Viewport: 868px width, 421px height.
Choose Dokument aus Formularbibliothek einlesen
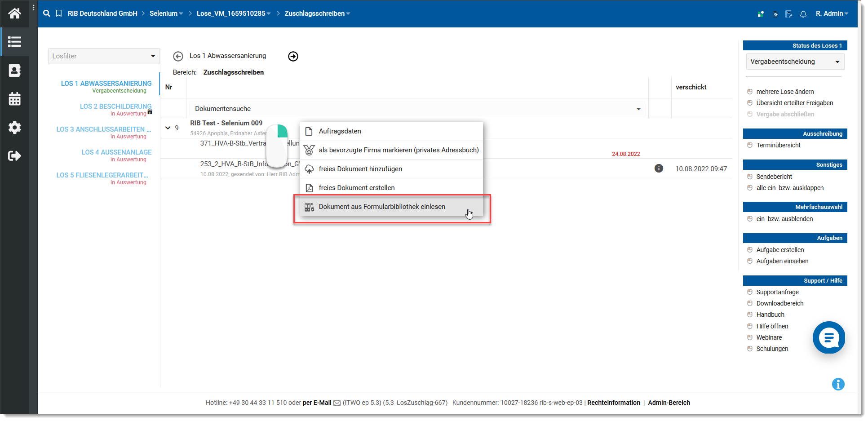tap(391, 207)
